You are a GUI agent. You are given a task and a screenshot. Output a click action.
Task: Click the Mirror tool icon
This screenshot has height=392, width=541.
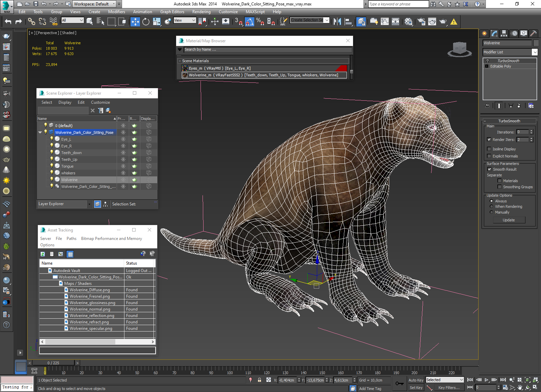337,22
